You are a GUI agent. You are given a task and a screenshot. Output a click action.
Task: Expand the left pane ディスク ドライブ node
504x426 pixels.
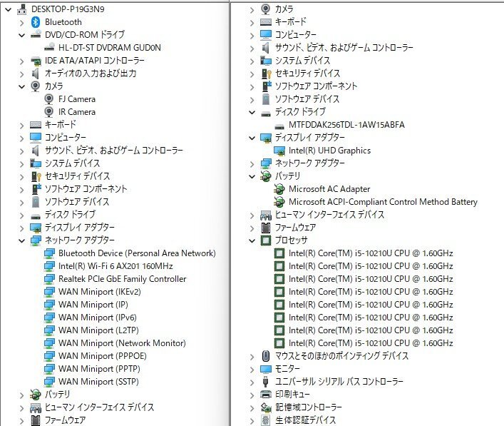coord(22,215)
